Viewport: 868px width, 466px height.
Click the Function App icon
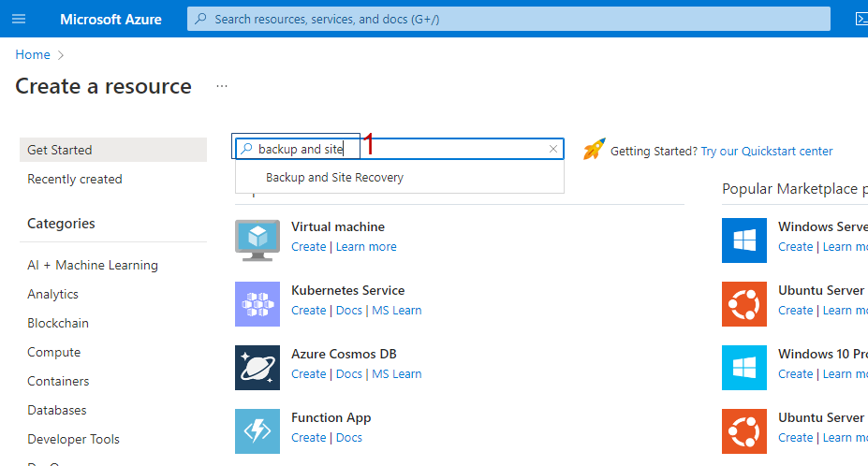click(257, 431)
